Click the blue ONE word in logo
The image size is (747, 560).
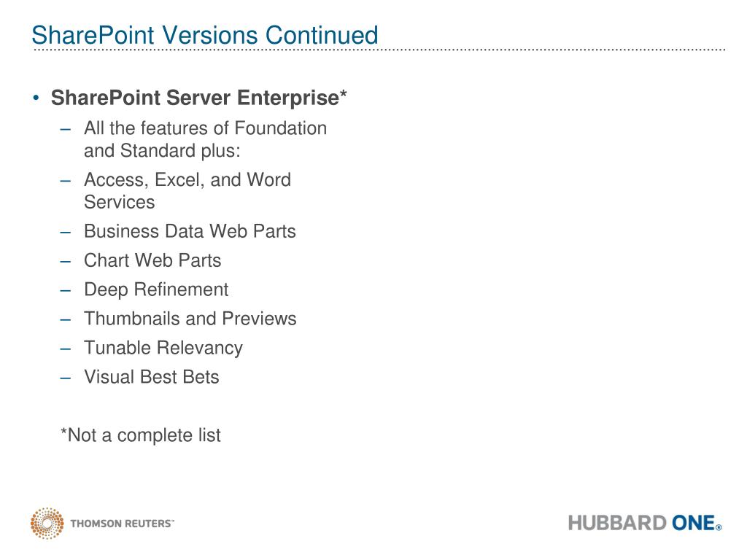click(692, 524)
